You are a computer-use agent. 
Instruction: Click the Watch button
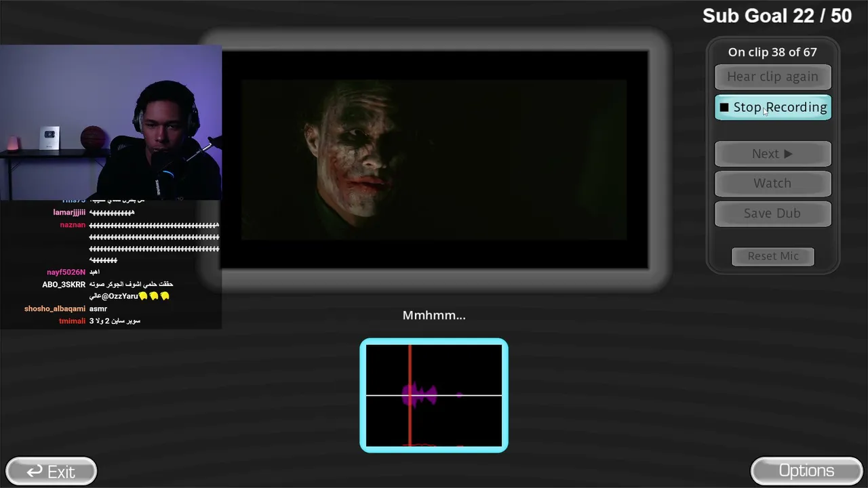pyautogui.click(x=772, y=183)
